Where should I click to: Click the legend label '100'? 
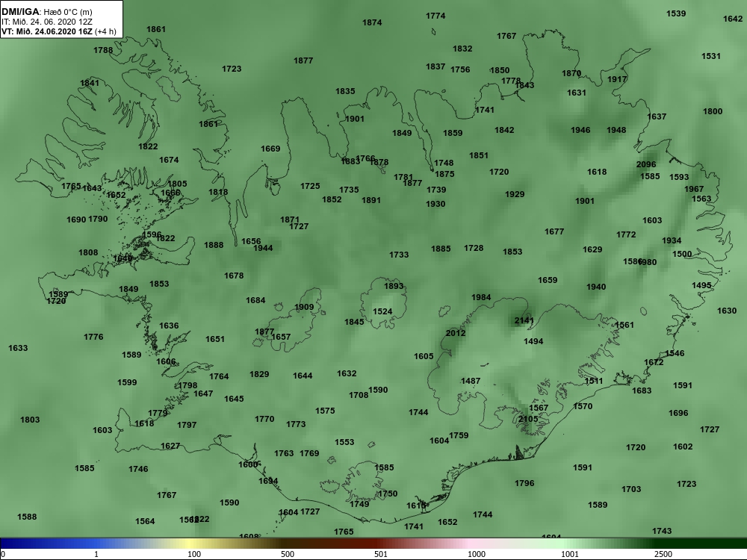pos(194,554)
